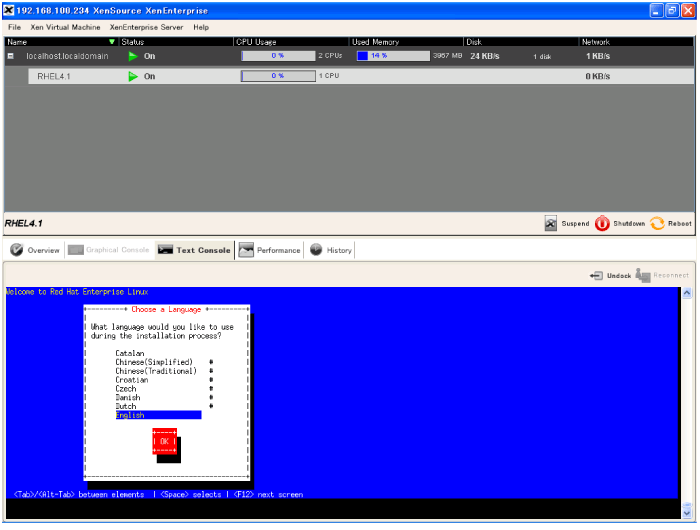Collapse the localhost.localdomain tree node

pyautogui.click(x=11, y=56)
